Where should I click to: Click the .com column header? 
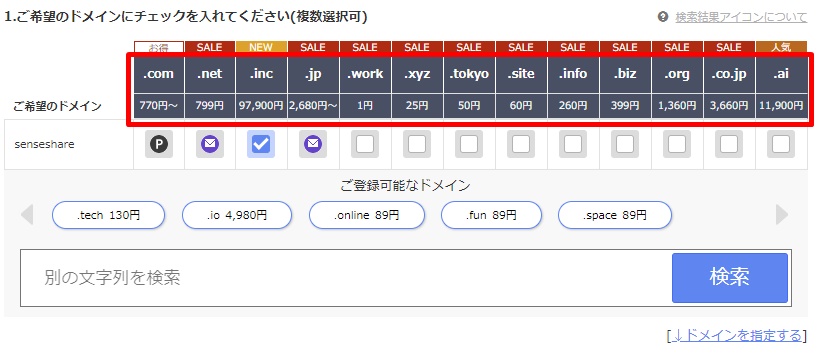159,74
